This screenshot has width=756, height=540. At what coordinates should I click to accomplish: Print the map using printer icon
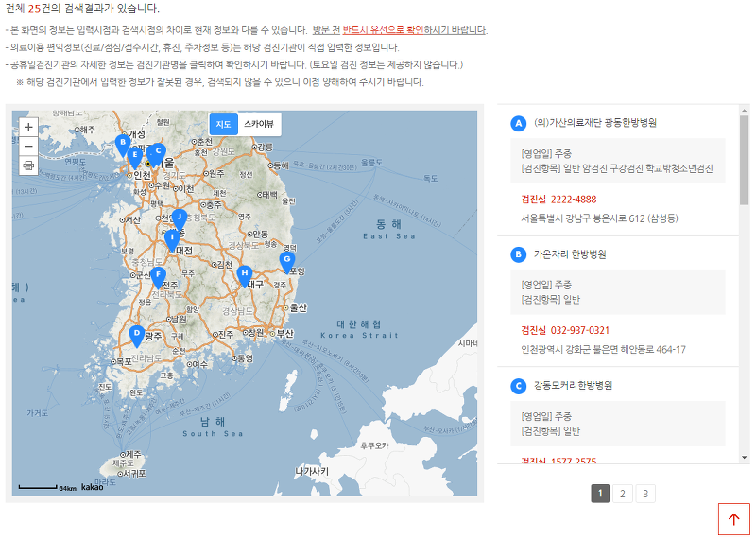(28, 165)
